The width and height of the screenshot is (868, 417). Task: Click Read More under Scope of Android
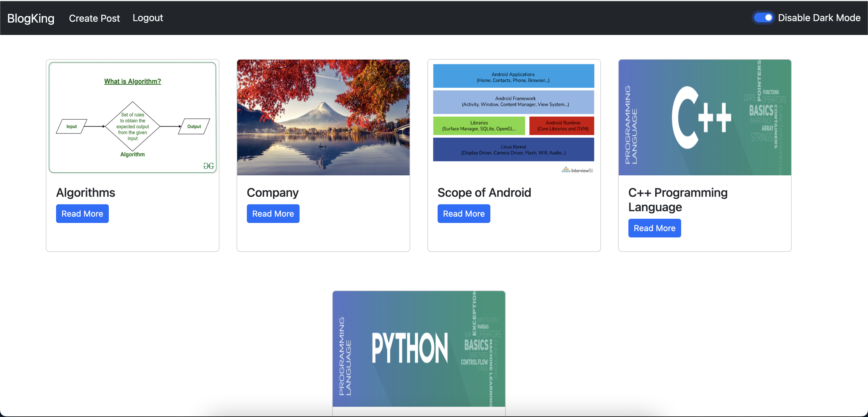click(464, 214)
